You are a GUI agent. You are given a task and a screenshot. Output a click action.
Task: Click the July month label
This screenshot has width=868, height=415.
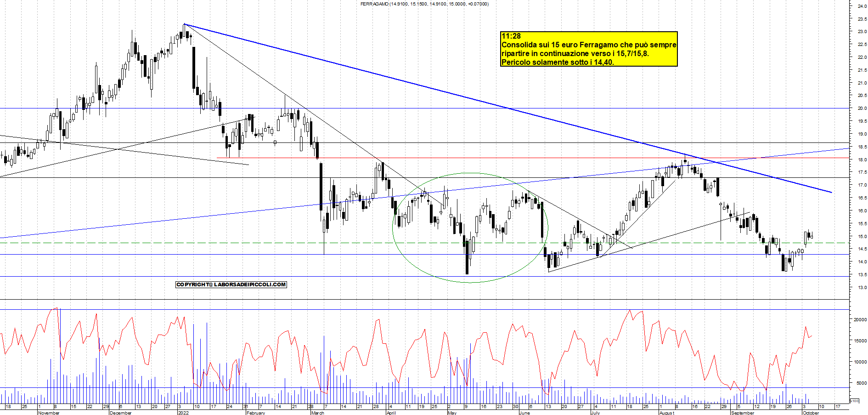click(596, 413)
